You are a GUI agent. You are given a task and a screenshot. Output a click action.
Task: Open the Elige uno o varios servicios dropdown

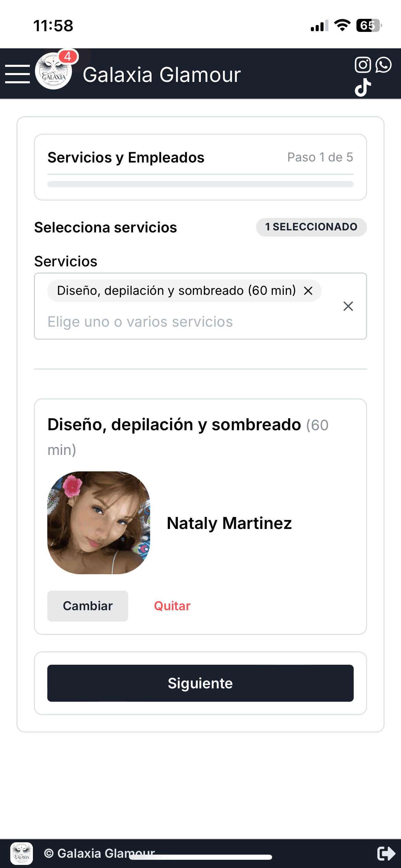click(x=140, y=322)
